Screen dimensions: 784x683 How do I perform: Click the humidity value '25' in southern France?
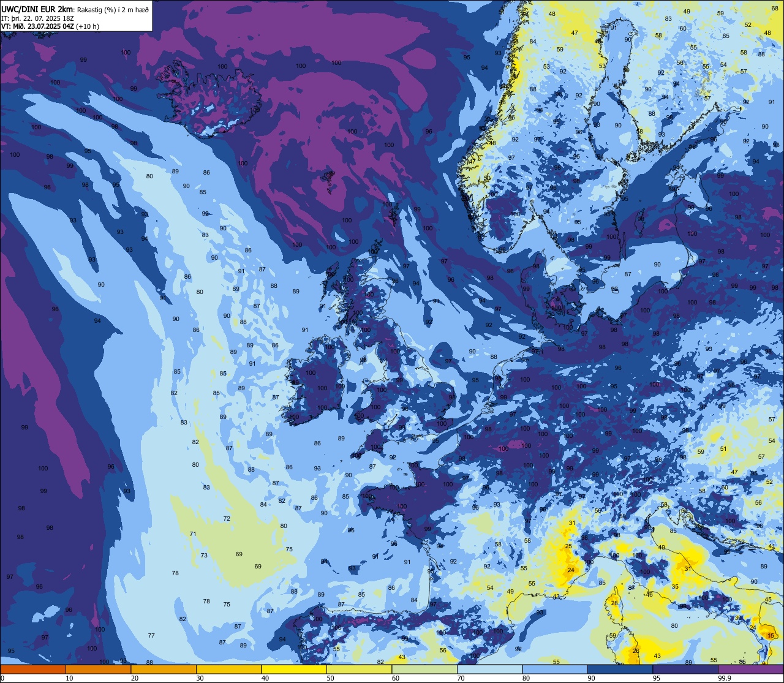(x=568, y=546)
